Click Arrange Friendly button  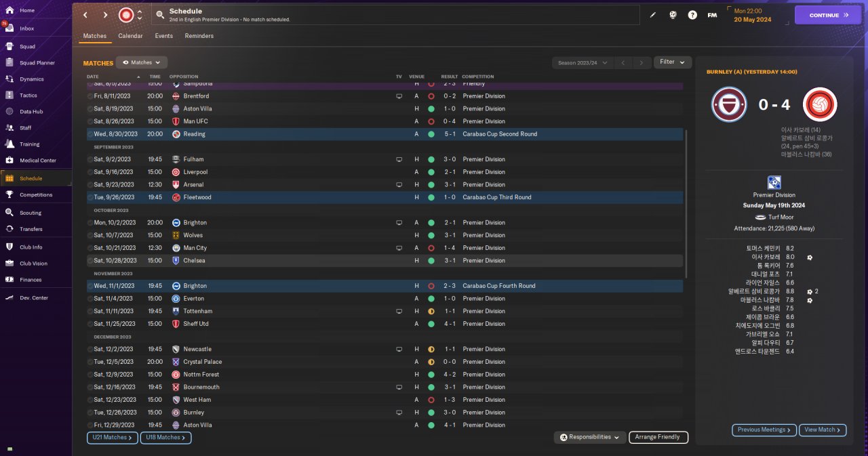point(658,437)
